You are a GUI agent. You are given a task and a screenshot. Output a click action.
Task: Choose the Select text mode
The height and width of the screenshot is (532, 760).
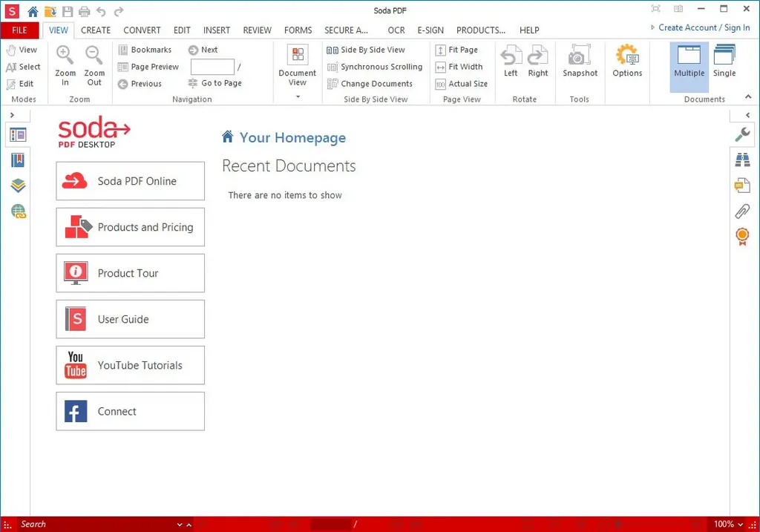(23, 67)
